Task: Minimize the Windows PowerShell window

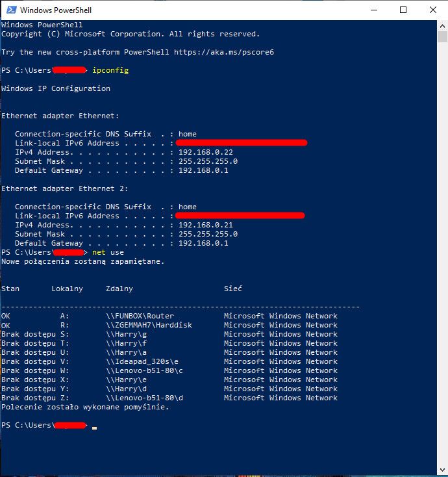Action: [x=373, y=10]
